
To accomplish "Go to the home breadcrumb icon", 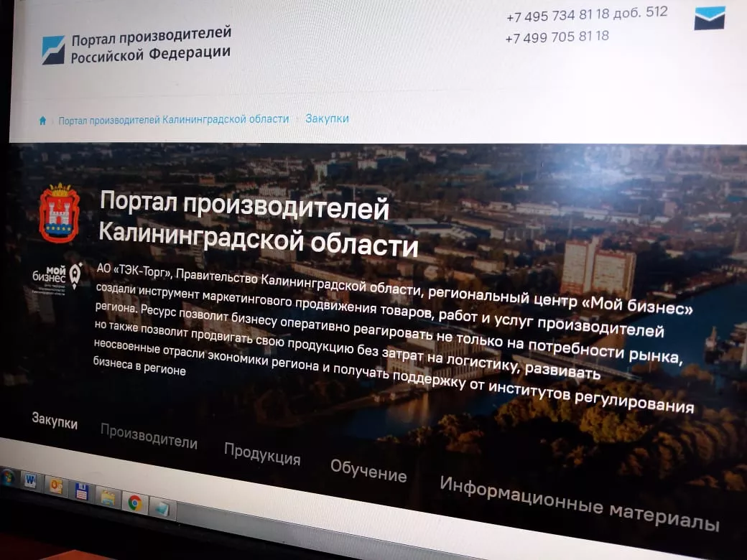I will click(x=42, y=121).
